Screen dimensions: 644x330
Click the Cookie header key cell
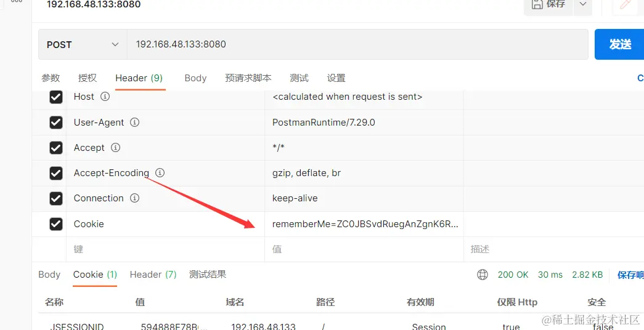click(165, 224)
